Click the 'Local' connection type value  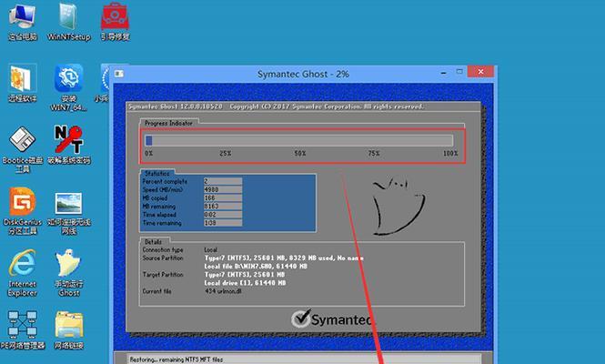211,249
